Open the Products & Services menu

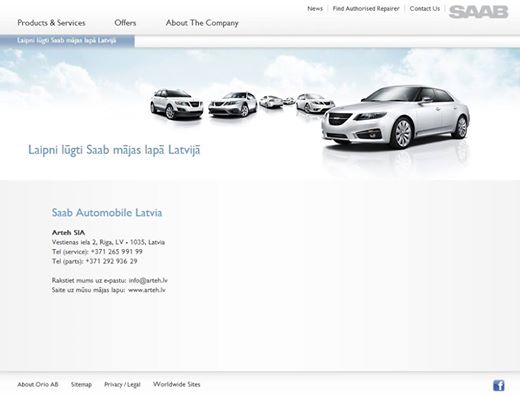[x=51, y=23]
